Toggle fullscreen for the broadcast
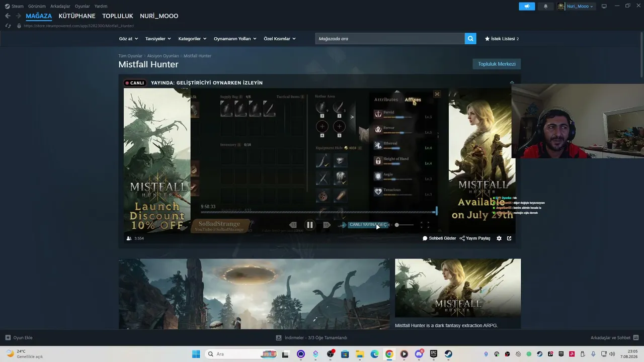644x362 pixels. click(425, 225)
